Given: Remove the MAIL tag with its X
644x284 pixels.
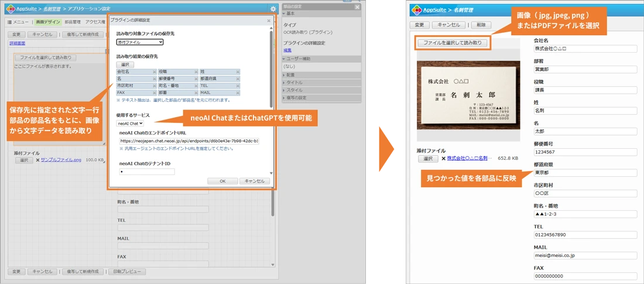Looking at the screenshot, I should 238,93.
